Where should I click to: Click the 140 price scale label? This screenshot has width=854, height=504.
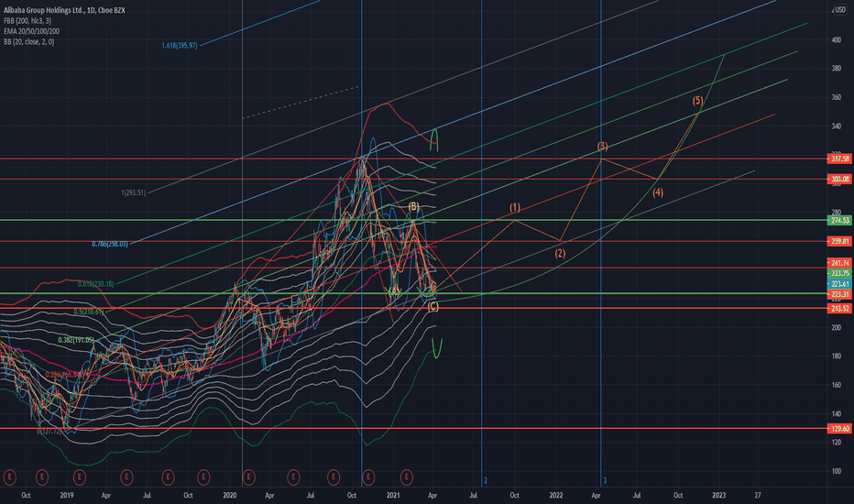click(x=836, y=414)
